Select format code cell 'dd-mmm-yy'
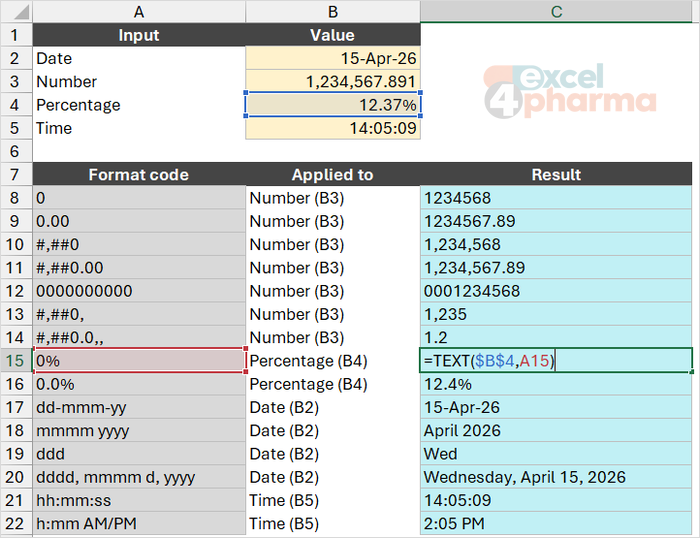 [139, 407]
